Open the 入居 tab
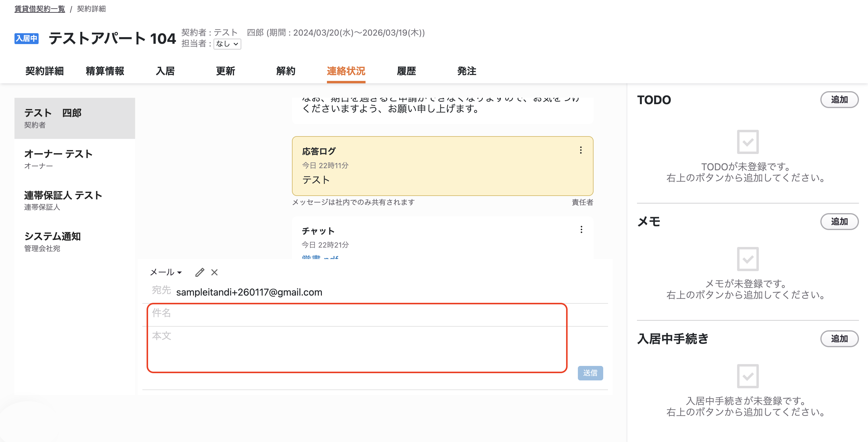The width and height of the screenshot is (868, 442). pyautogui.click(x=165, y=71)
